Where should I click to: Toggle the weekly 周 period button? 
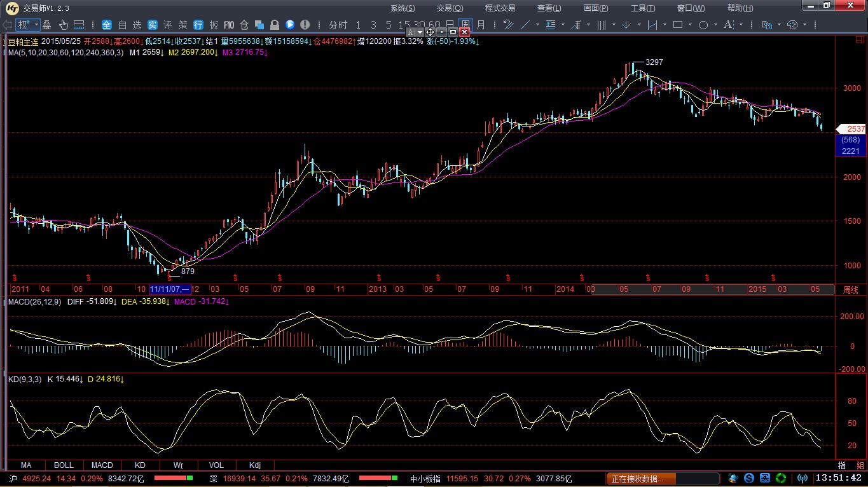click(465, 25)
